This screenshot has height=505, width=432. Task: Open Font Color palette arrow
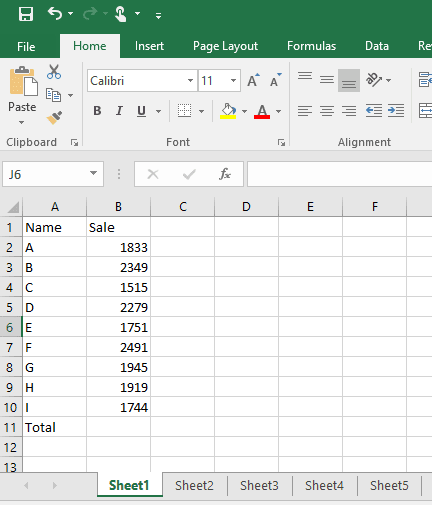tap(279, 111)
